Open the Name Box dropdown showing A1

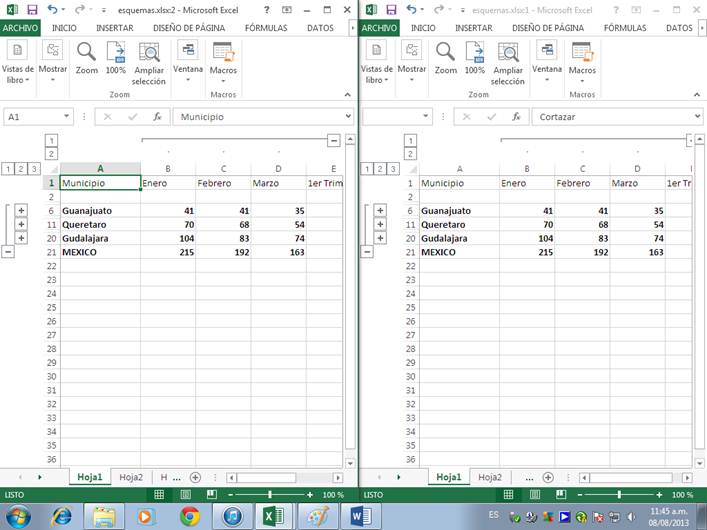66,117
